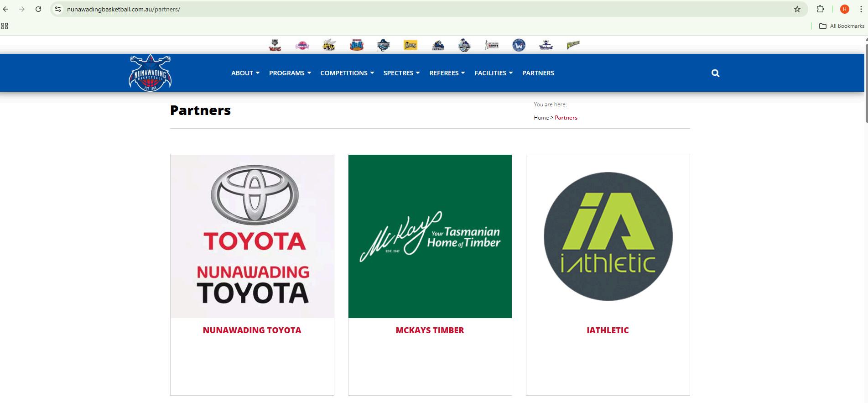Open site search magnifier icon
Screen dimensions: 868x403
[x=715, y=73]
